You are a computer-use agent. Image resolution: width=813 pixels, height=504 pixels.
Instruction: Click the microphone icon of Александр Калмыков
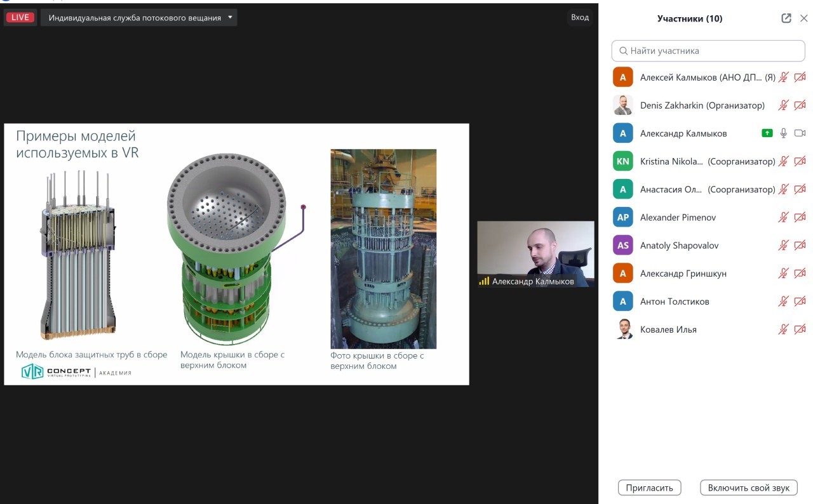coord(784,133)
